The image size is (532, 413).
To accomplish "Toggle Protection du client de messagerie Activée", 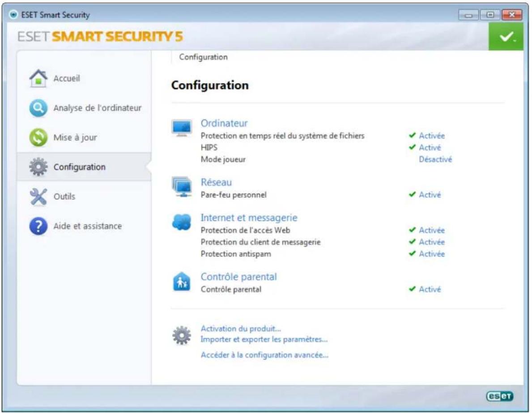I will pos(432,242).
